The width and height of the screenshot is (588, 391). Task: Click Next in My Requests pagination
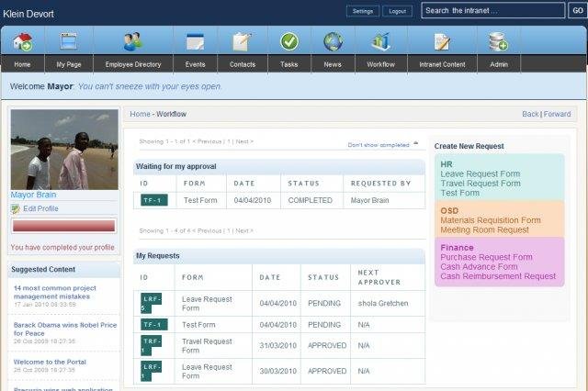pyautogui.click(x=244, y=230)
